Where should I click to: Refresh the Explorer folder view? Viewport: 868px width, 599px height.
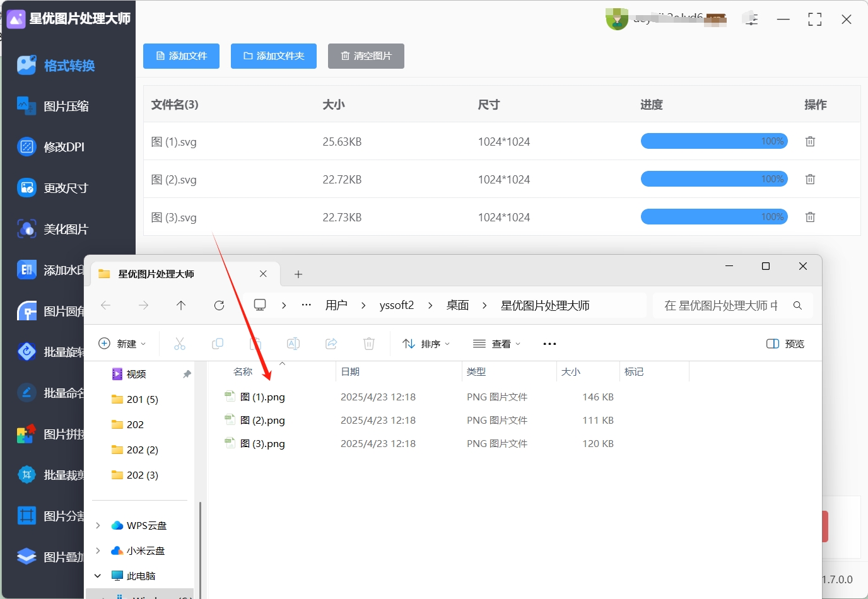219,305
